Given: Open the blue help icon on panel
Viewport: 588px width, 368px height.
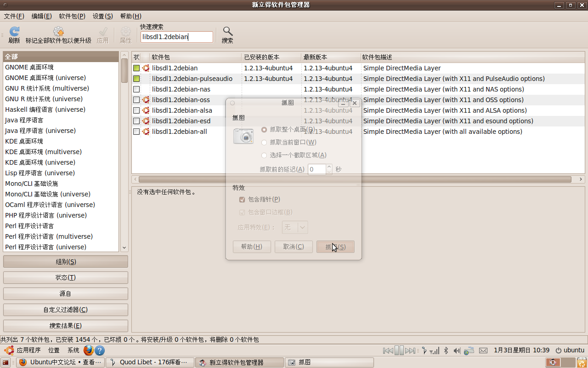Looking at the screenshot, I should tap(100, 351).
